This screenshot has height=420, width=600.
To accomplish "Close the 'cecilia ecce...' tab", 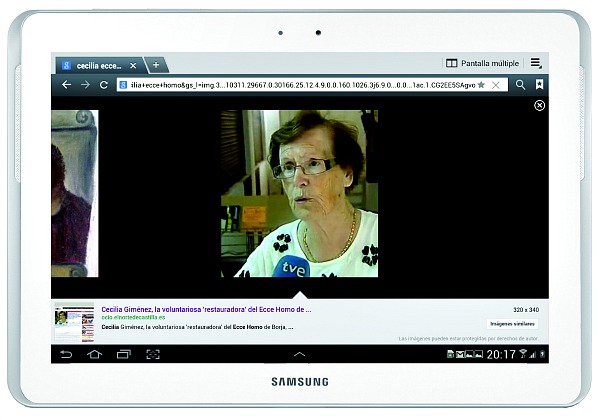I will 134,65.
